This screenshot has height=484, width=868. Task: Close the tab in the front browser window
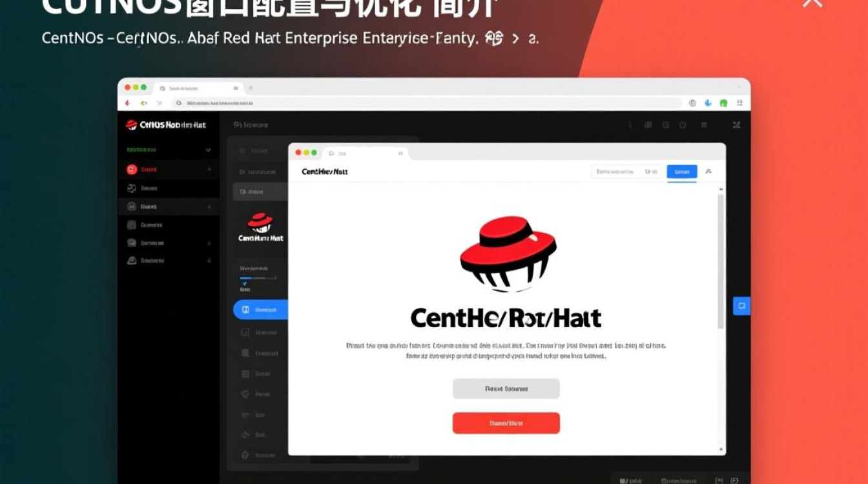pyautogui.click(x=400, y=153)
